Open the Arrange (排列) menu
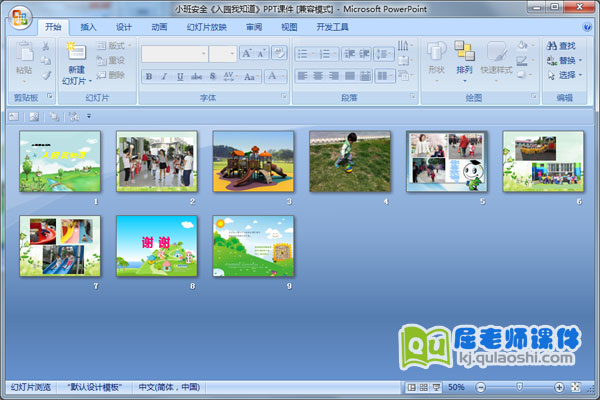600x400 pixels. point(464,61)
